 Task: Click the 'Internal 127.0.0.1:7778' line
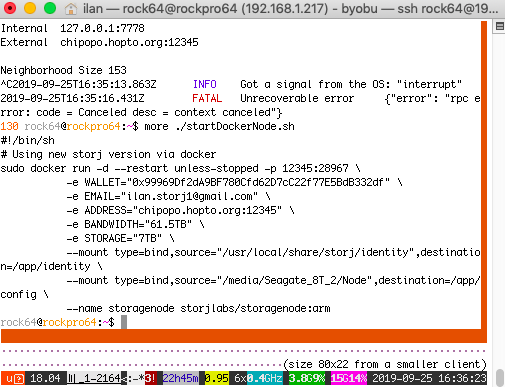tap(73, 28)
